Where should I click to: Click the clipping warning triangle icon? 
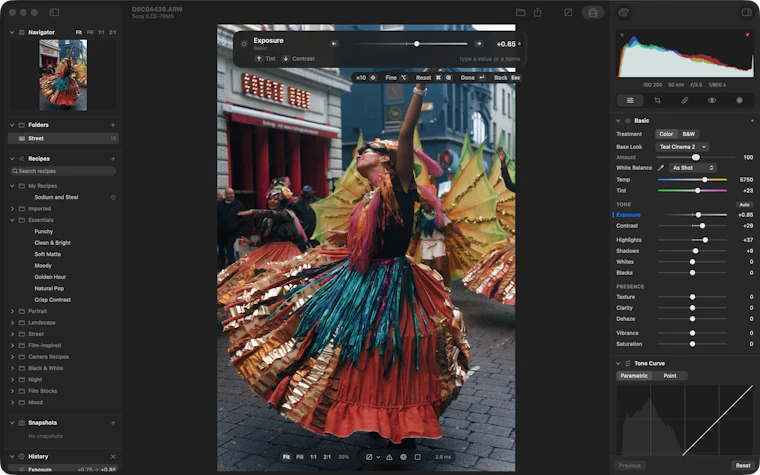pyautogui.click(x=389, y=457)
